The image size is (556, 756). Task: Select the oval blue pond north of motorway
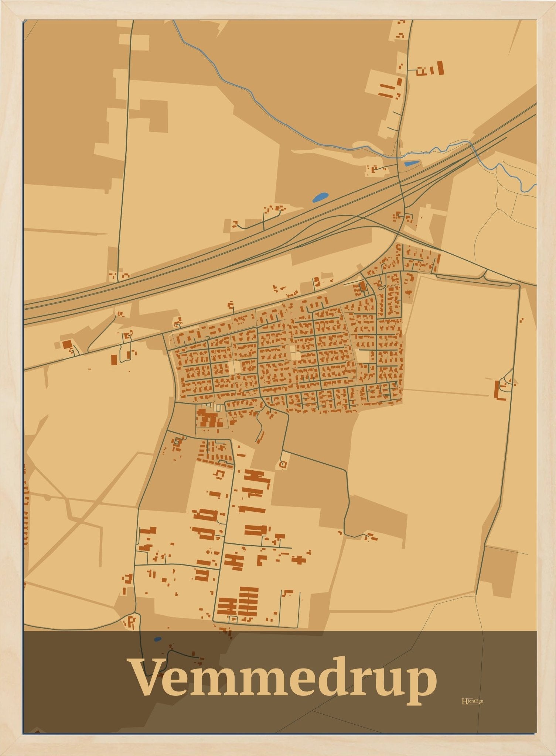[x=320, y=197]
